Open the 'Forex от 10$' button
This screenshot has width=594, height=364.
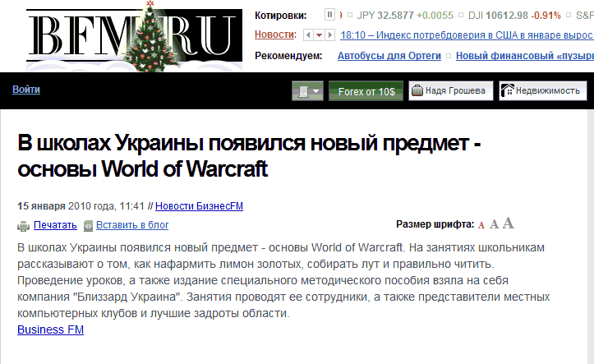pyautogui.click(x=366, y=91)
